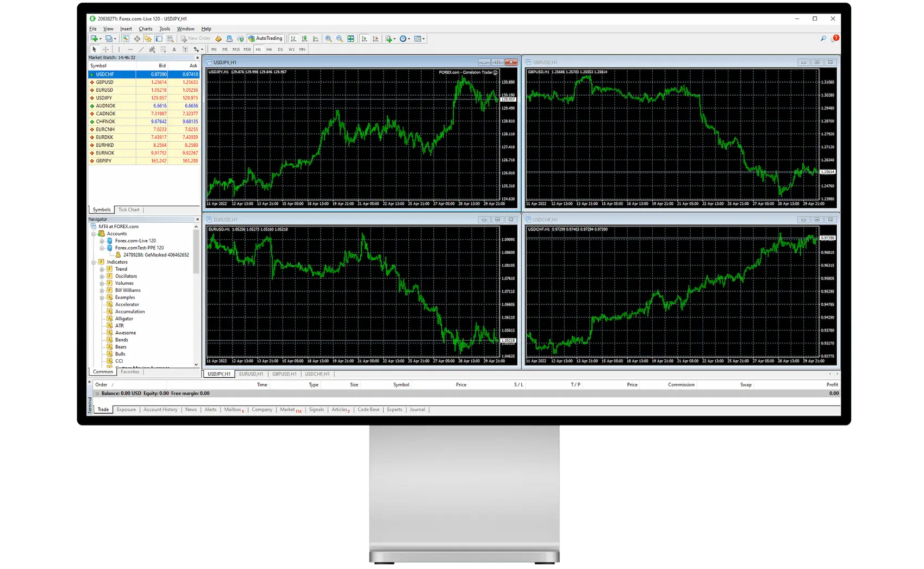Switch to the Favorites tab in Navigator
This screenshot has height=569, width=924.
tap(130, 372)
